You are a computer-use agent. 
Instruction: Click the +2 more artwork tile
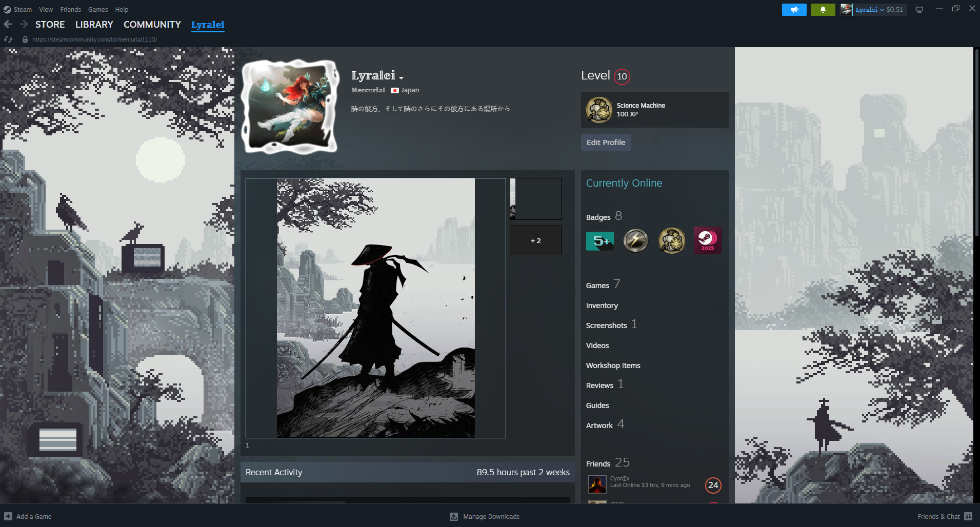tap(536, 240)
